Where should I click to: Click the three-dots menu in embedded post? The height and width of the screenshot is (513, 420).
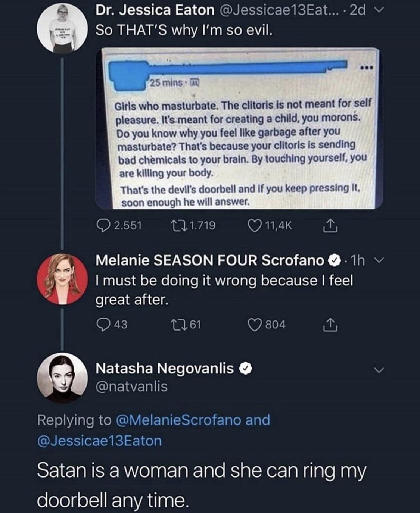[x=366, y=68]
